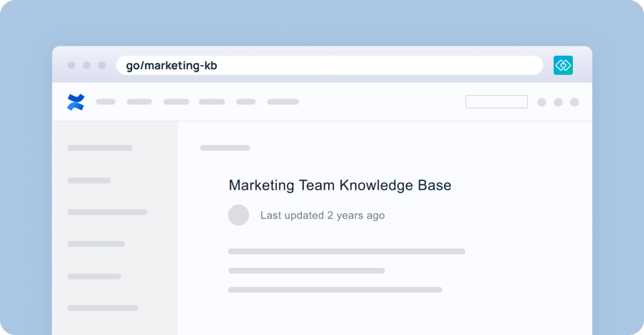Click the third browser window control dot
This screenshot has height=335, width=644.
coord(103,65)
